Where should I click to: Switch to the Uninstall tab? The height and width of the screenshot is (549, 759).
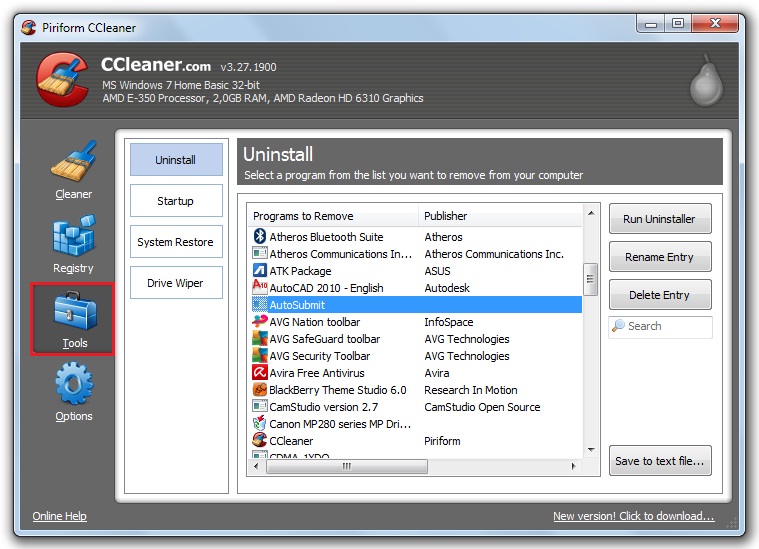pyautogui.click(x=176, y=159)
